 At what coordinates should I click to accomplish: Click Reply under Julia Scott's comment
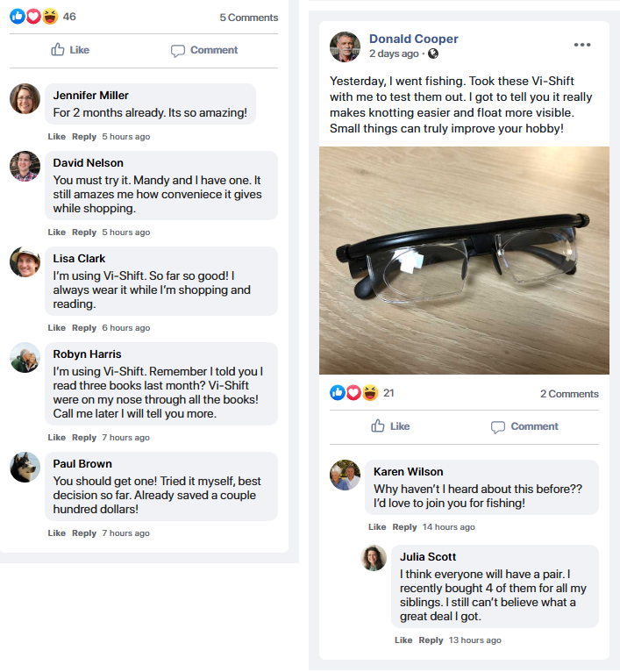(x=431, y=640)
